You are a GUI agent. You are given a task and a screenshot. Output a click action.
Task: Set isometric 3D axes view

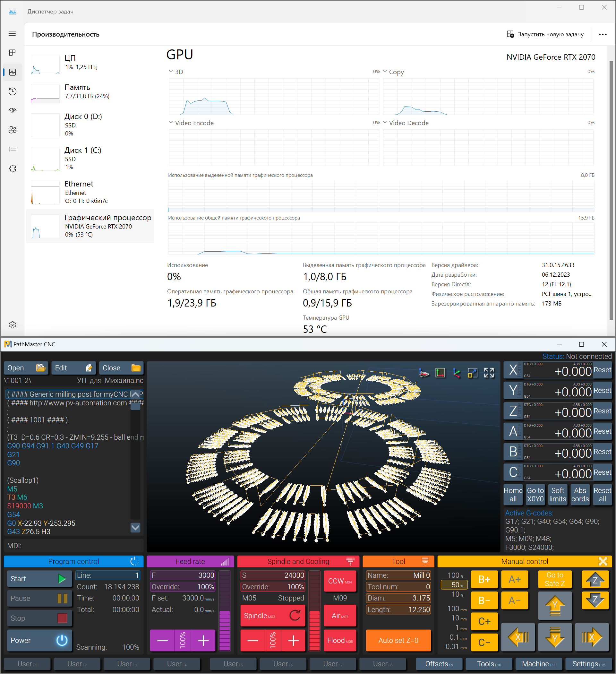(457, 373)
